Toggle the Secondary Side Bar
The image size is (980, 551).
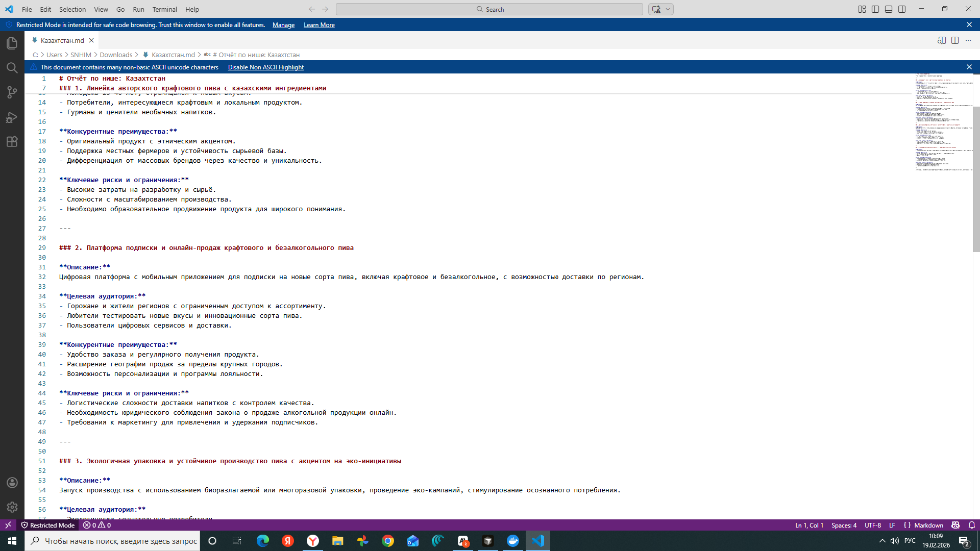(x=902, y=9)
